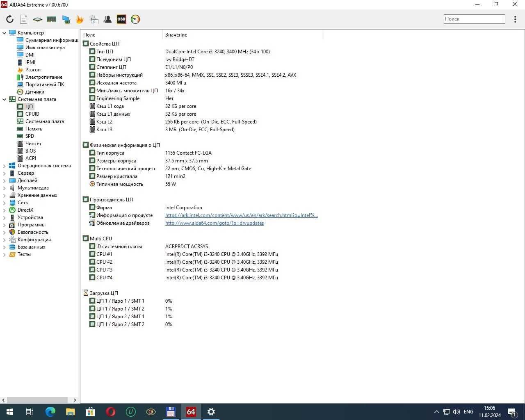This screenshot has width=525, height=420.
Task: Click the CPU chip toolbar icon
Action: [37, 19]
